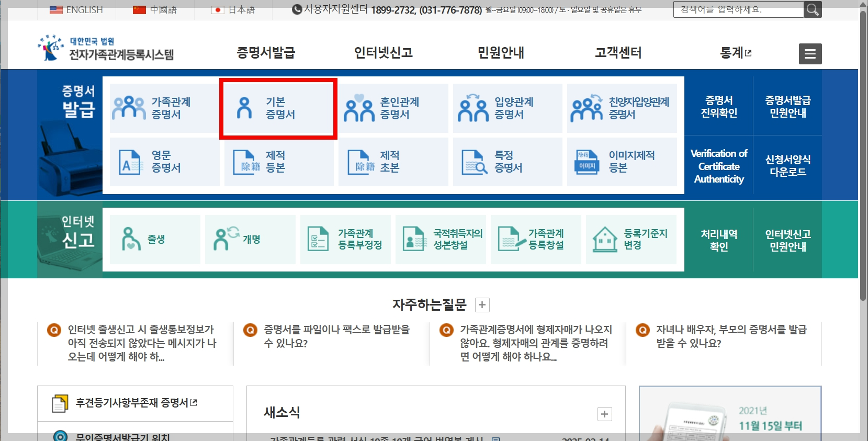Expand 새소식 plus button
Image resolution: width=868 pixels, height=441 pixels.
[604, 414]
